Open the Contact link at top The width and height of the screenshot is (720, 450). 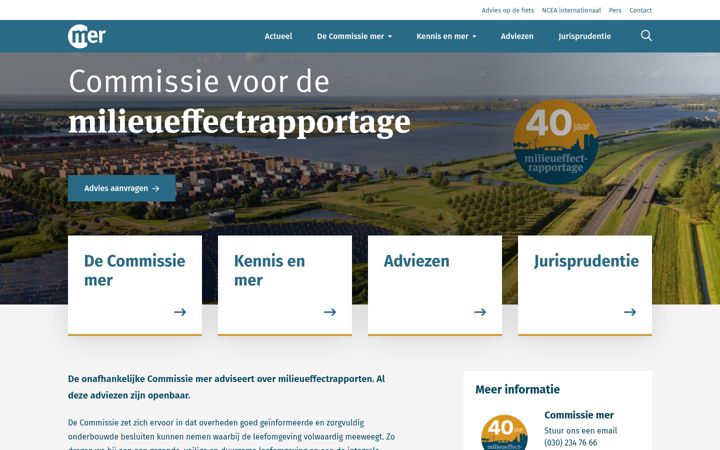coord(641,10)
